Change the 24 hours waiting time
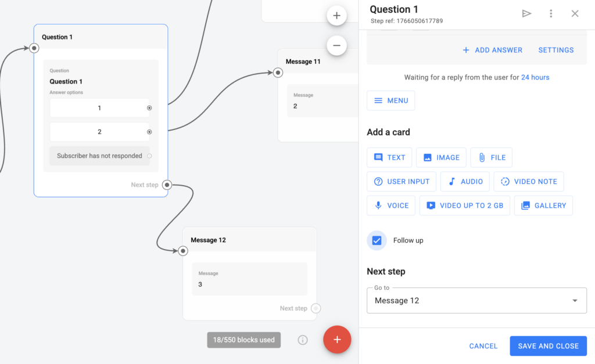 pos(535,77)
